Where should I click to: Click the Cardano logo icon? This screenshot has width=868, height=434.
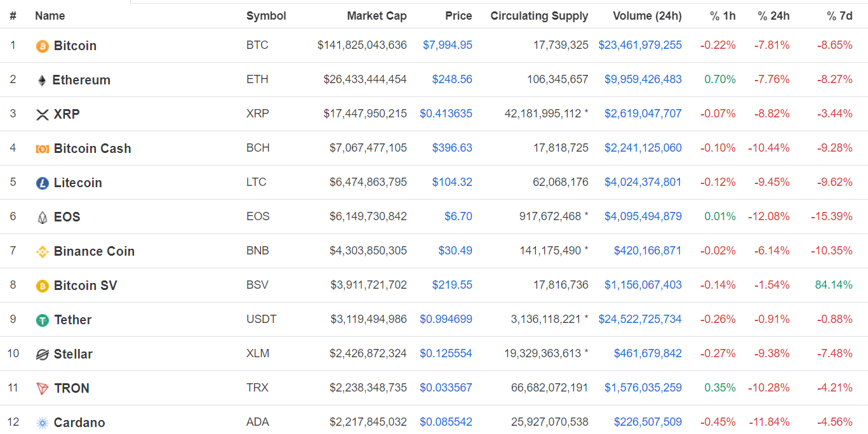[43, 423]
